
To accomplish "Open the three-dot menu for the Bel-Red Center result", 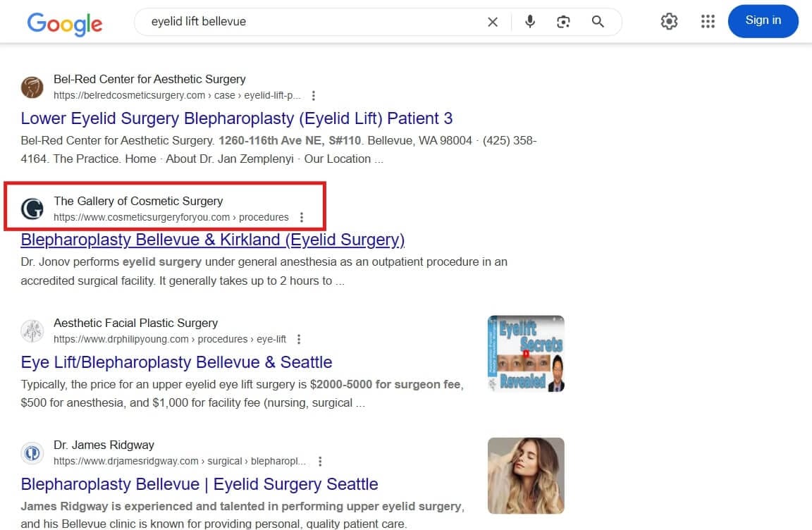I will [x=313, y=96].
